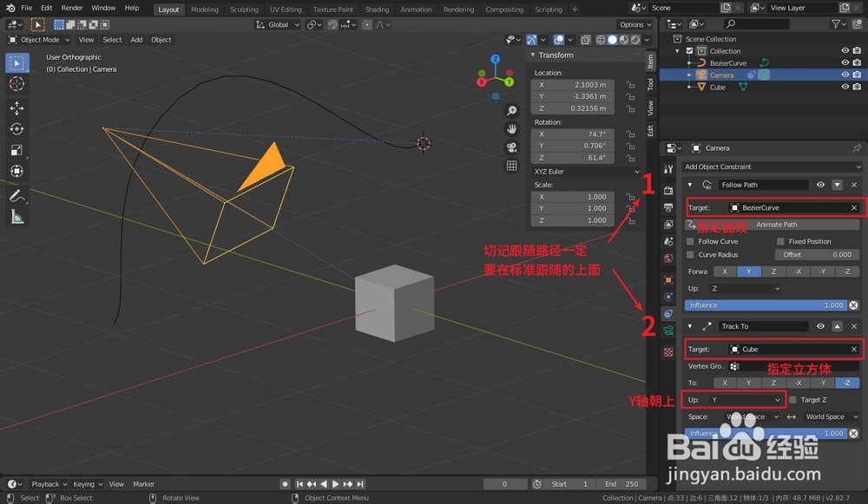Viewport: 868px width, 504px height.
Task: Select the Annotate pencil tool
Action: tap(17, 196)
